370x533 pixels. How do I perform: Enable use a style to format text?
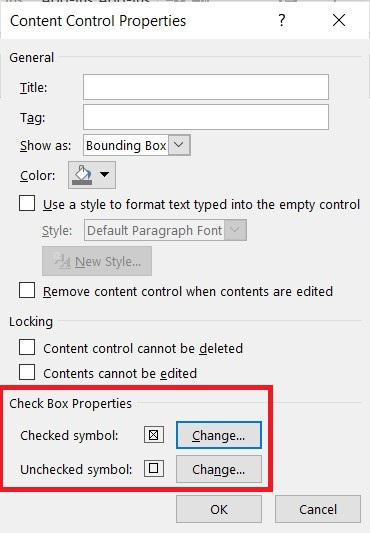coord(27,204)
